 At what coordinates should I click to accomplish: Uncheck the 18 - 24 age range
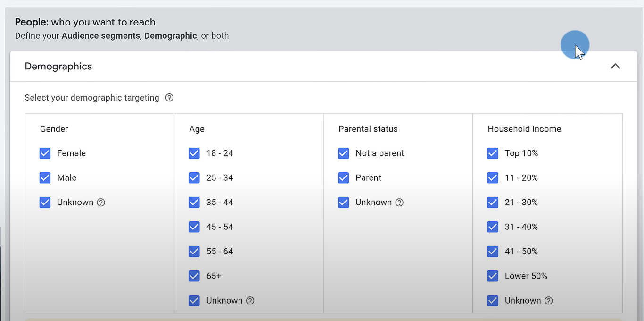194,153
